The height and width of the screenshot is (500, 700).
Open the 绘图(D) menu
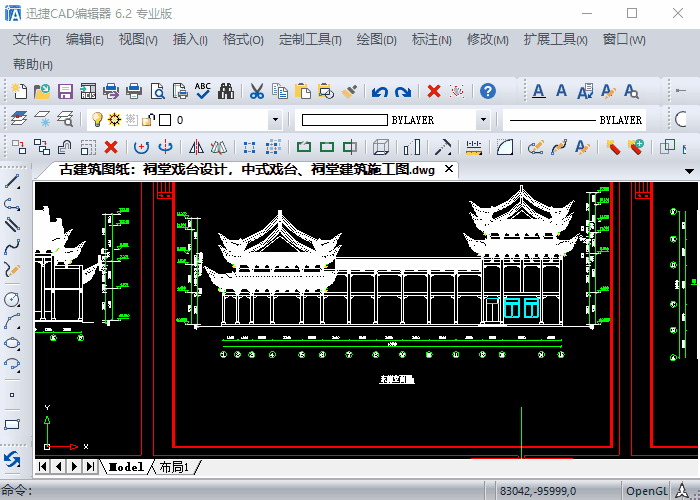click(376, 40)
